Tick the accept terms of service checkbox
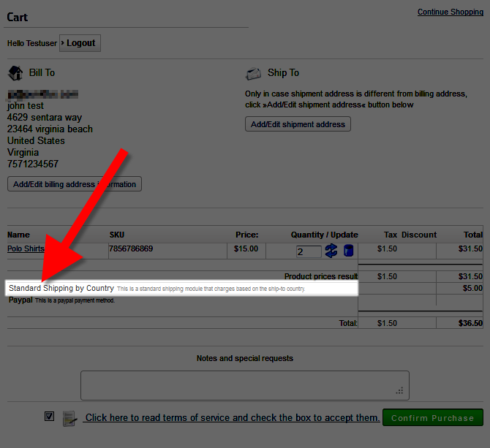This screenshot has width=490, height=448. coord(49,417)
